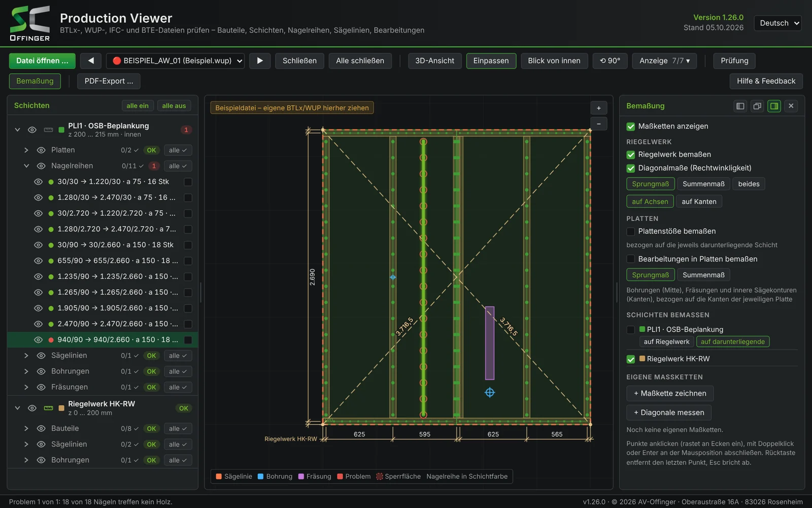Uncheck Diagonalmaße (Rechtwinkligkeit)
Screen dimensions: 812x508
[631, 168]
